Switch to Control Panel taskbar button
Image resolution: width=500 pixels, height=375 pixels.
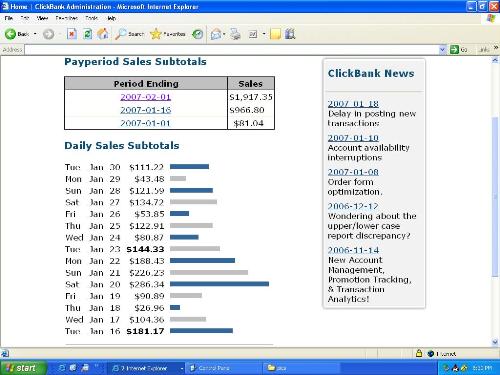coord(224,368)
